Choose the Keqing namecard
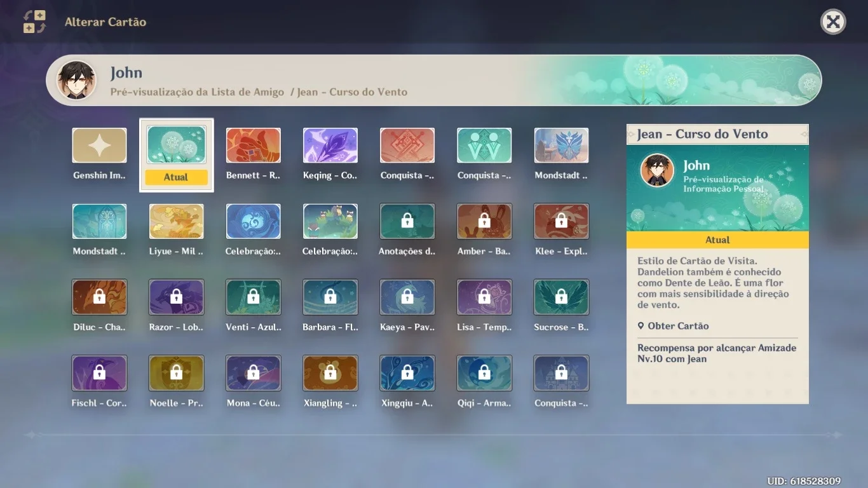The image size is (868, 488). [330, 146]
